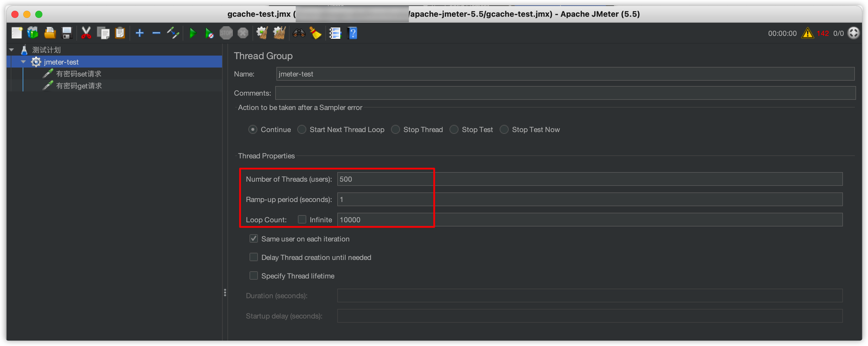Click the Expand All plus icon
868x346 pixels.
[139, 33]
